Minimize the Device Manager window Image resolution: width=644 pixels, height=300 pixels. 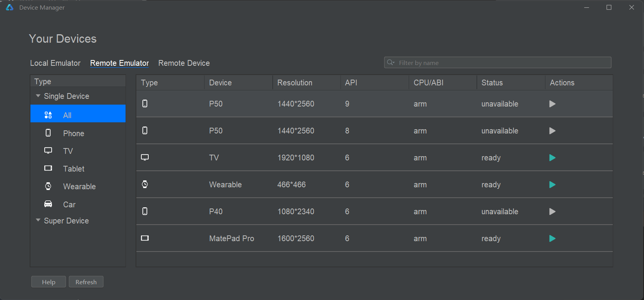tap(587, 7)
